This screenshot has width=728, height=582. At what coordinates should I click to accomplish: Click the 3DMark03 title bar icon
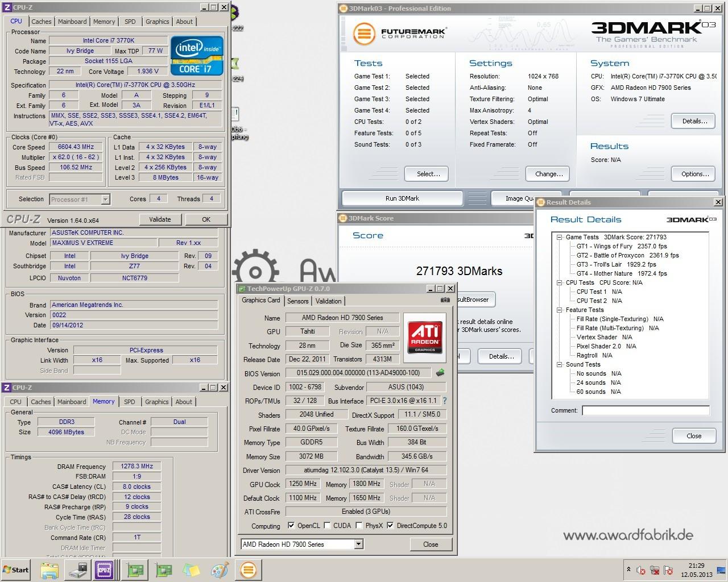343,8
